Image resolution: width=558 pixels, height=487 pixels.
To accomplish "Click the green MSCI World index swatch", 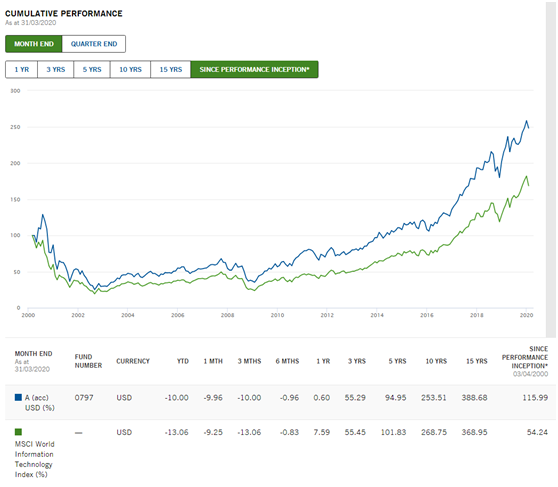I will (x=18, y=432).
